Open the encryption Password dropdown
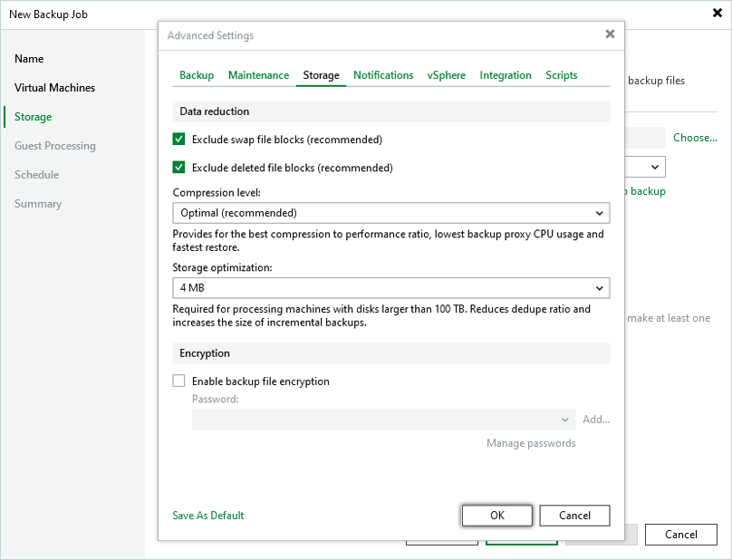This screenshot has width=732, height=560. pyautogui.click(x=384, y=420)
